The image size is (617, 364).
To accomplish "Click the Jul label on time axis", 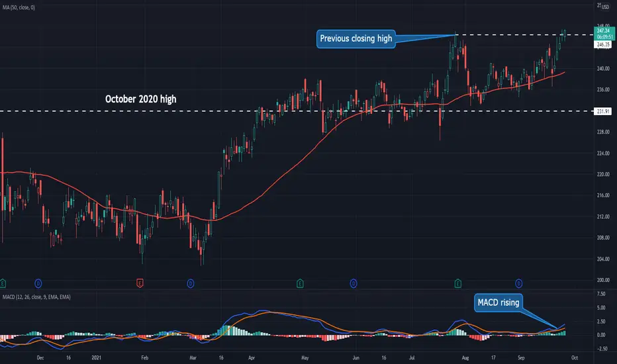I will point(412,357).
